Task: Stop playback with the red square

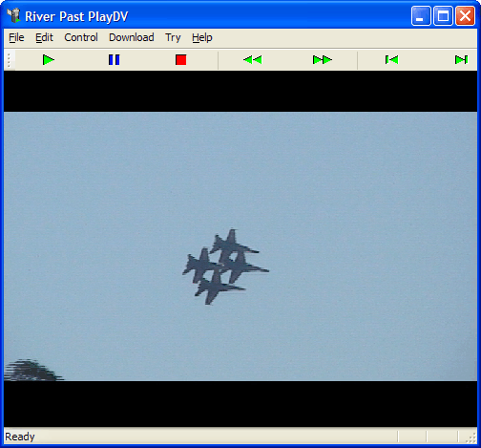Action: [180, 59]
